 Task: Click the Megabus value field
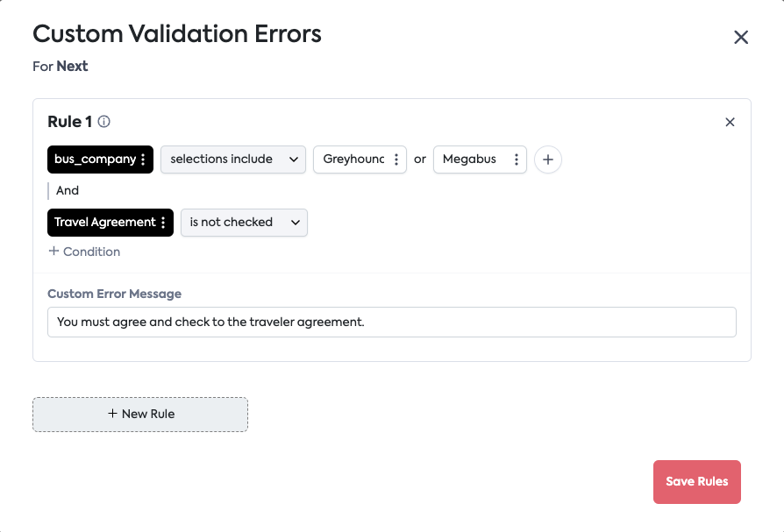[x=471, y=160]
